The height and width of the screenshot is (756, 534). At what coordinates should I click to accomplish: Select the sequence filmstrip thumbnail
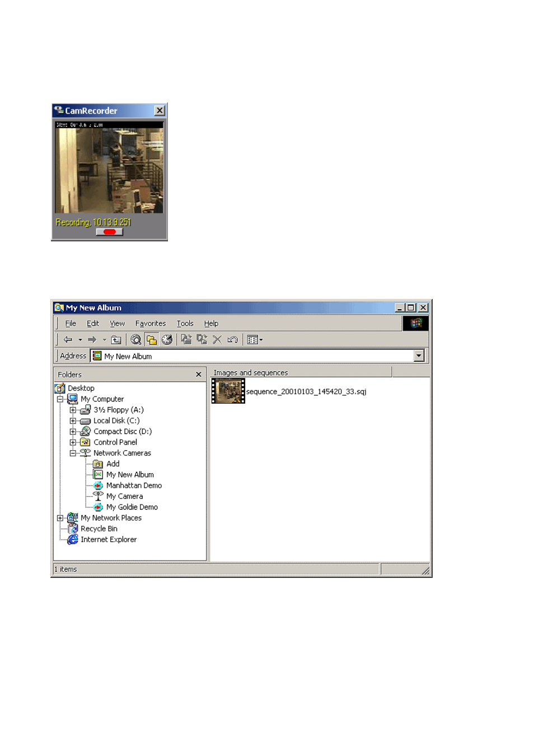point(228,391)
